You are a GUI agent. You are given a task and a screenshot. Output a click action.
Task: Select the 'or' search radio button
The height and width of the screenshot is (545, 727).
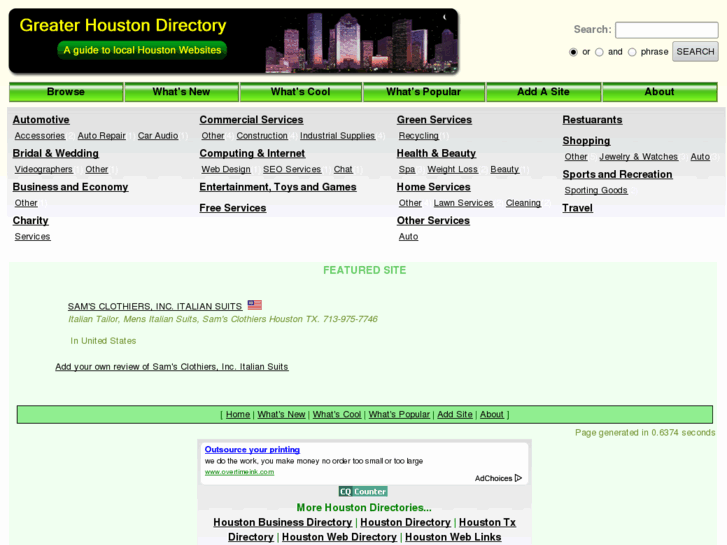[574, 52]
